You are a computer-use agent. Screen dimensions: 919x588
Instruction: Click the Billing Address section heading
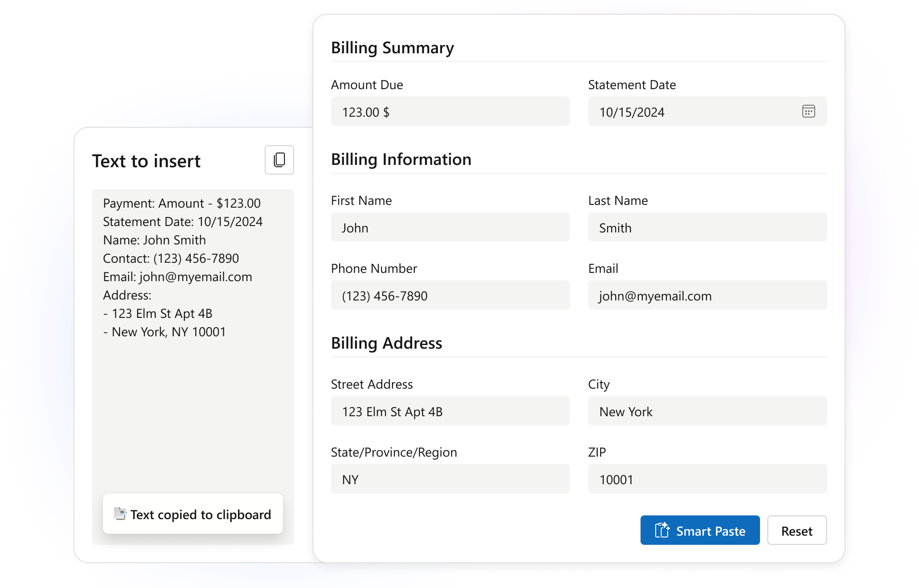386,343
